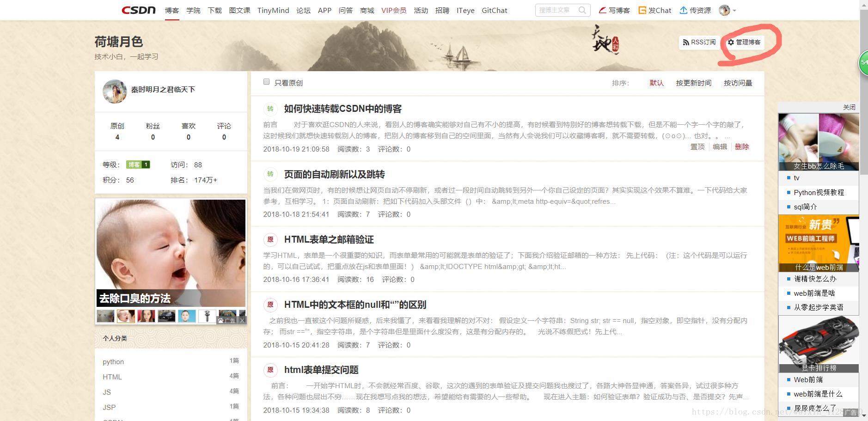Open the 问答 nav item
The height and width of the screenshot is (421, 868).
click(x=345, y=10)
